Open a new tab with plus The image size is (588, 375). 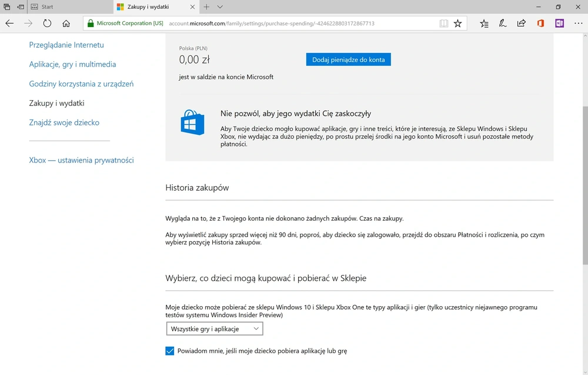[206, 6]
